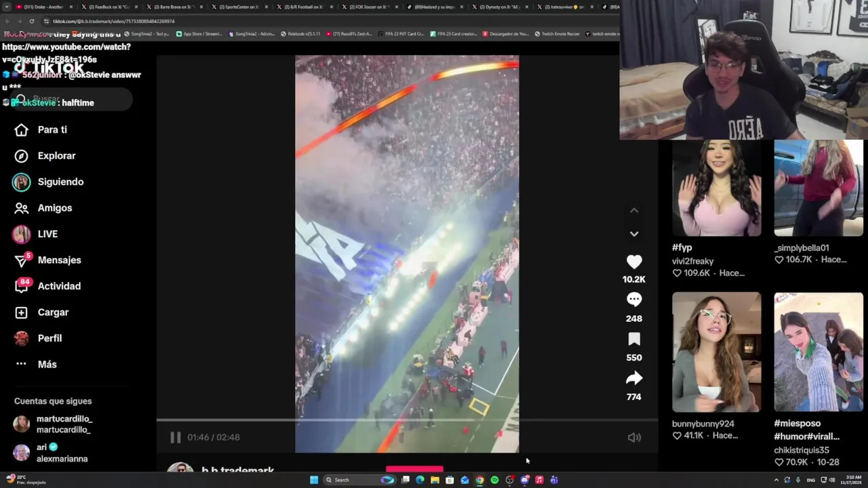Screen dimensions: 868x488
Task: Open the ari alexmarianna followed account
Action: 51,453
